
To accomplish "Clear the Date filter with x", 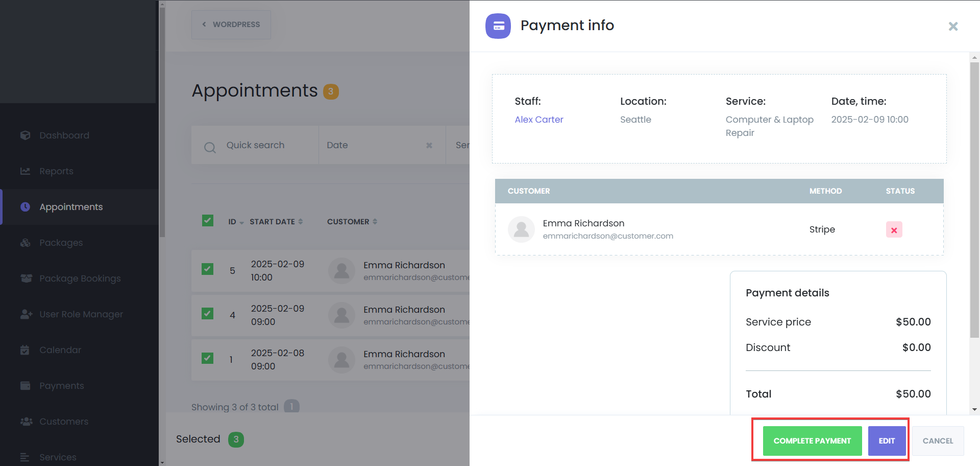I will 429,146.
